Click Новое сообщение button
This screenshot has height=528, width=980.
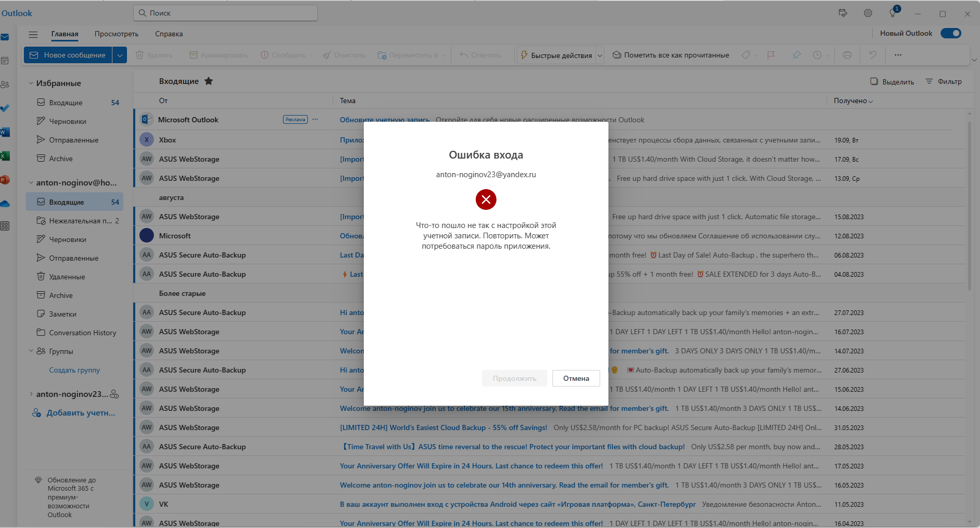tap(68, 55)
